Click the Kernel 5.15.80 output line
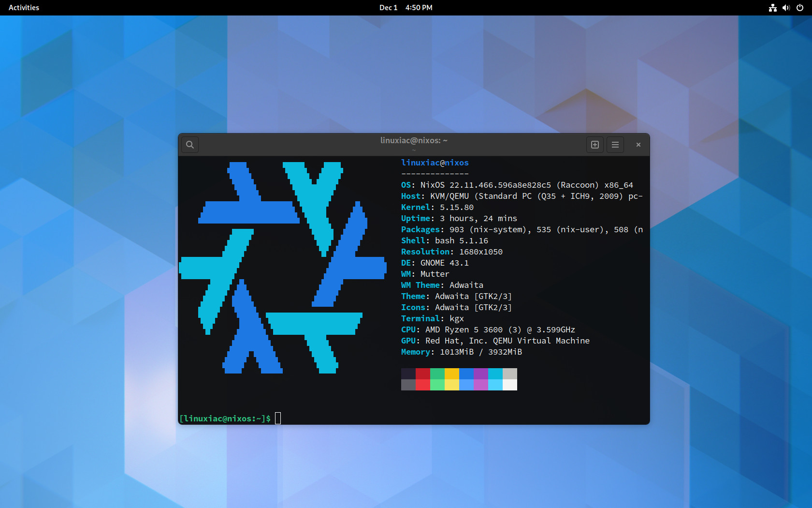The width and height of the screenshot is (812, 508). click(x=437, y=207)
